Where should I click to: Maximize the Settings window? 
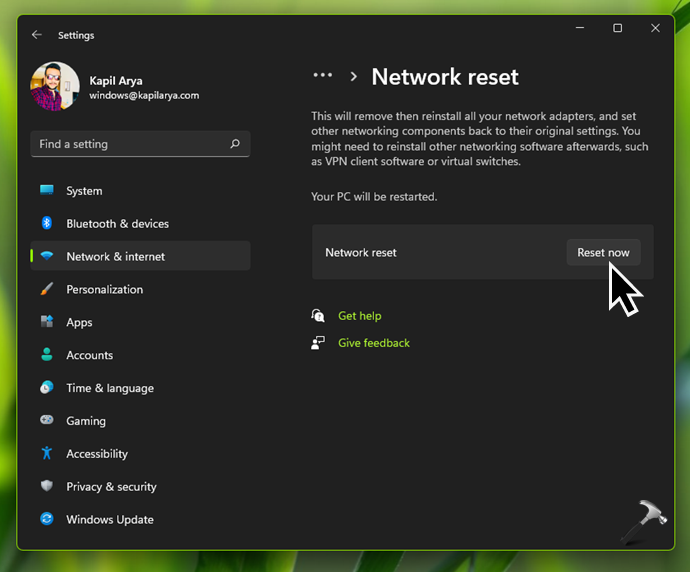[x=618, y=29]
